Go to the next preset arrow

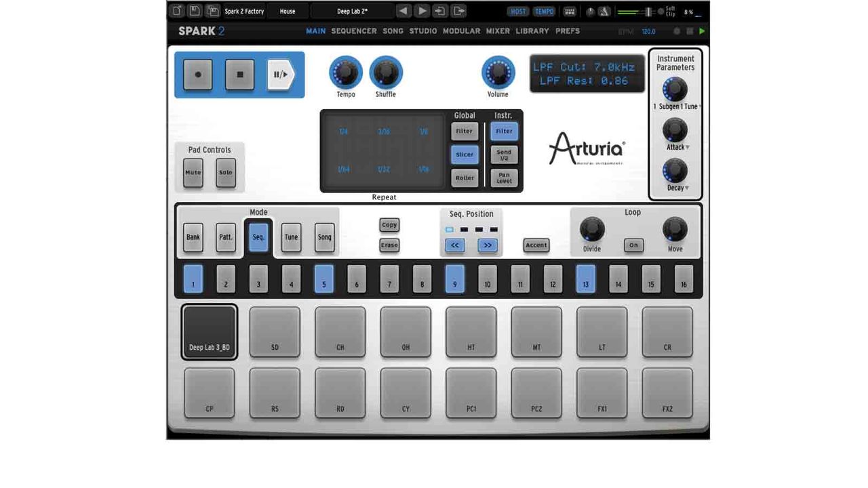[422, 11]
